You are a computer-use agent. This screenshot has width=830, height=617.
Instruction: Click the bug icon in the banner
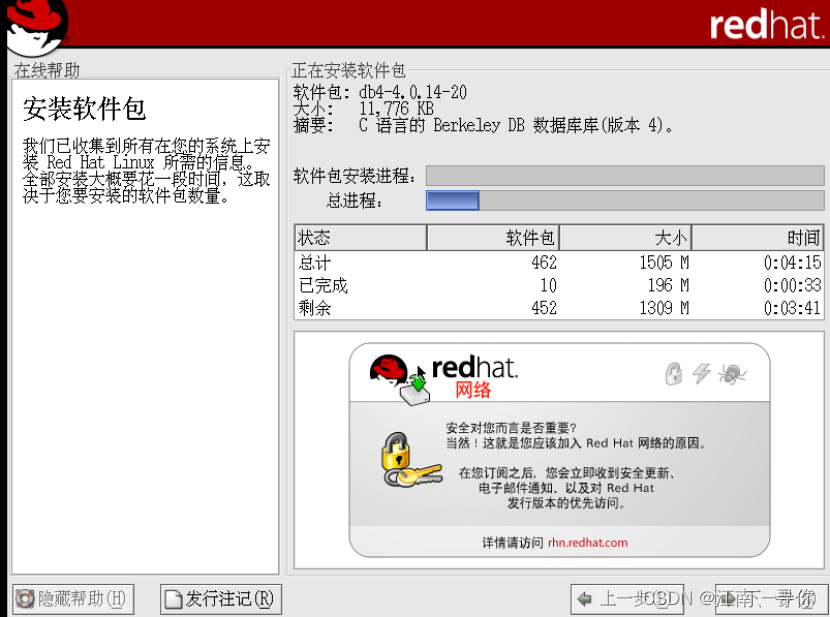(x=732, y=374)
